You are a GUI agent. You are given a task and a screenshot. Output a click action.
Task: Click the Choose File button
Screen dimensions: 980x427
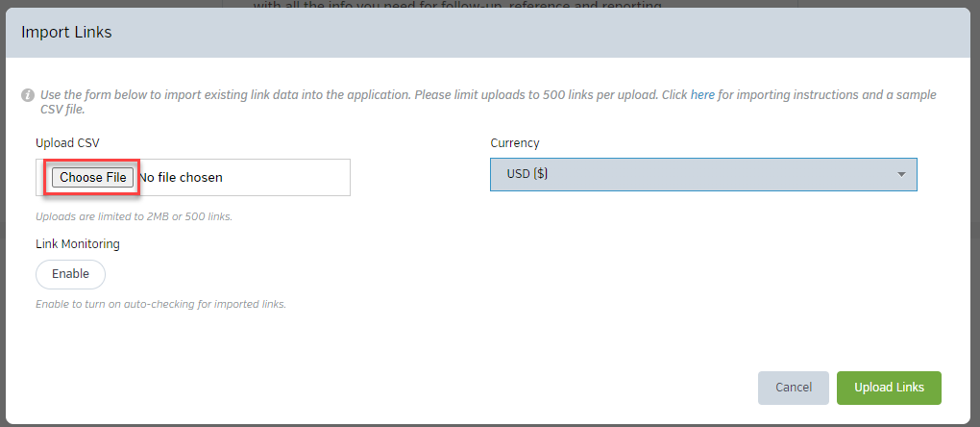coord(93,177)
